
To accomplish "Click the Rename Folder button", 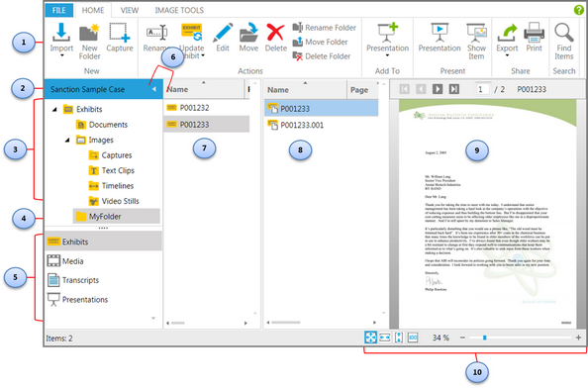I will (x=324, y=28).
